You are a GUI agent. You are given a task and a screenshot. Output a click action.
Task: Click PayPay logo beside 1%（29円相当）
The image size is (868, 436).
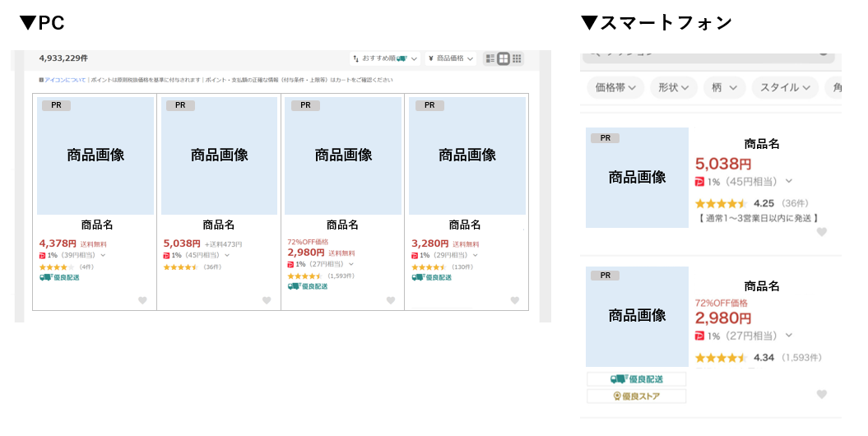(414, 255)
